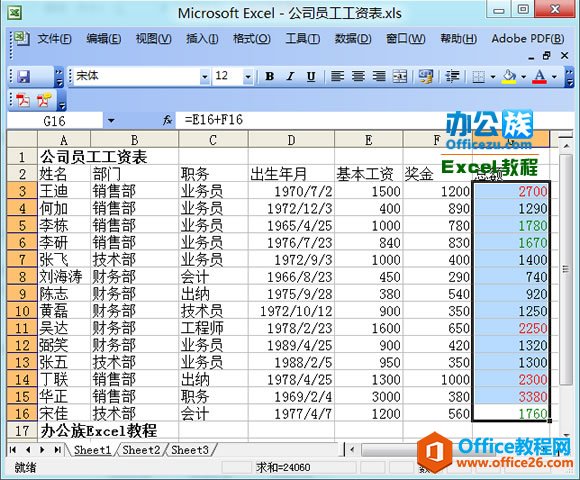Toggle Underline formatting button

coord(311,77)
